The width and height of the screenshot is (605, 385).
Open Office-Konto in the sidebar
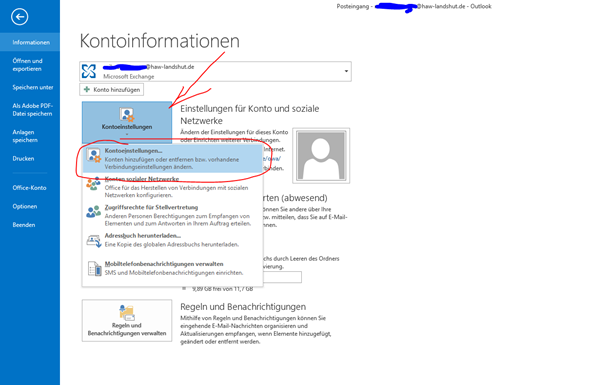pyautogui.click(x=30, y=188)
